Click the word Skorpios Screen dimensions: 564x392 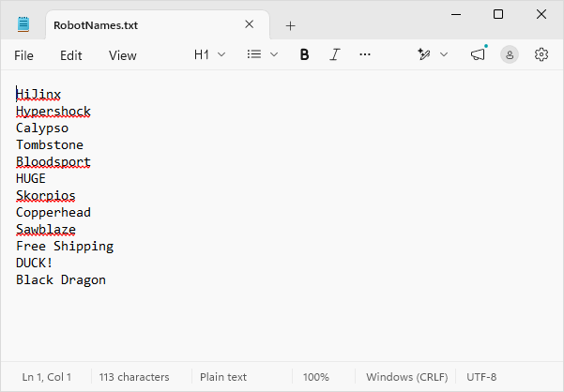46,196
